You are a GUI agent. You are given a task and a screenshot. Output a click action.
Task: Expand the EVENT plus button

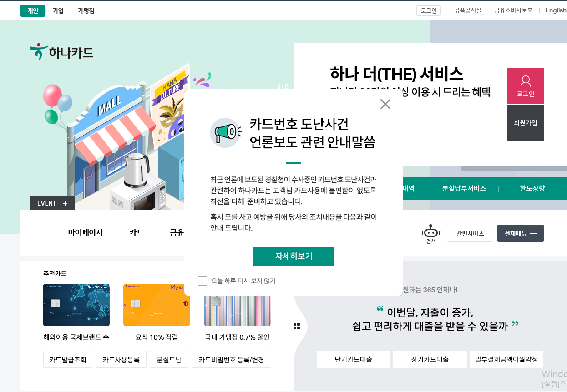52,203
